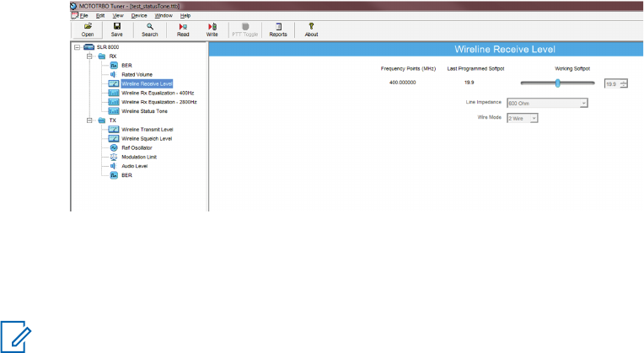
Task: Click Wireline Rx Equalization 400Hz icon
Action: pyautogui.click(x=114, y=93)
